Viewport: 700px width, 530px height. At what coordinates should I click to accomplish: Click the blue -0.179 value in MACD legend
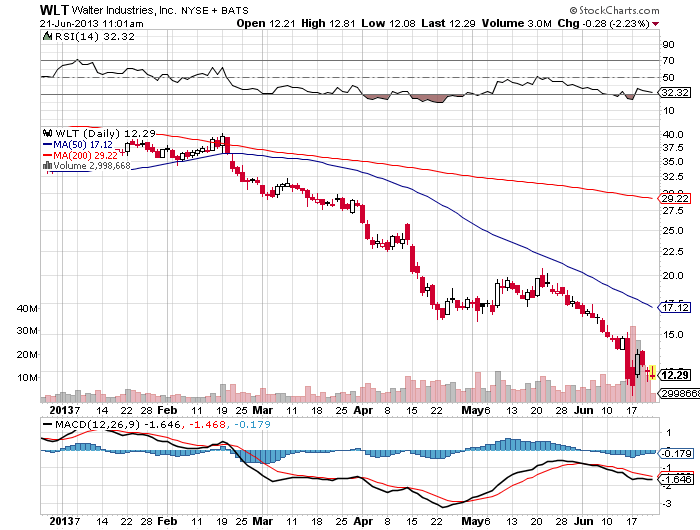(x=252, y=424)
